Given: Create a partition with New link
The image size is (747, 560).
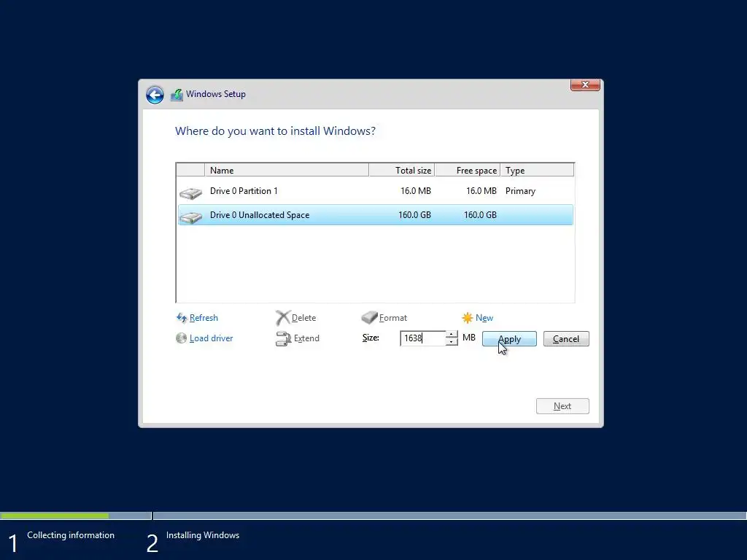Looking at the screenshot, I should click(x=484, y=318).
